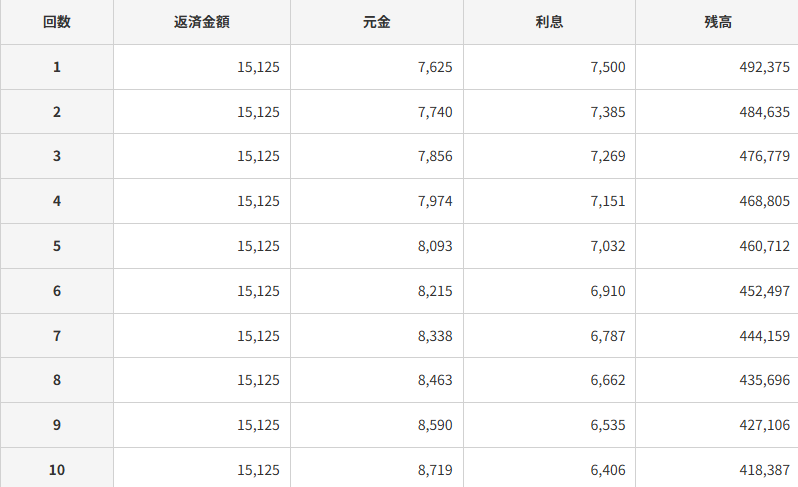Click the 返済金額 column header
This screenshot has height=487, width=798.
click(202, 22)
